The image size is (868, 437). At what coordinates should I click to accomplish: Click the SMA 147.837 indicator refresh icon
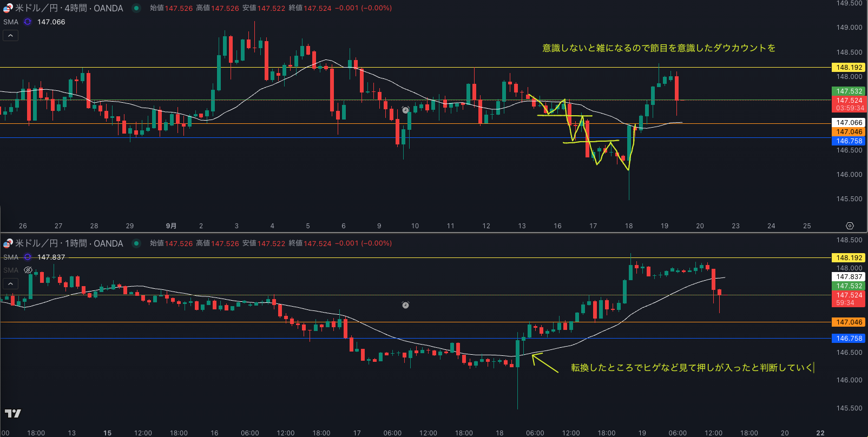(28, 257)
